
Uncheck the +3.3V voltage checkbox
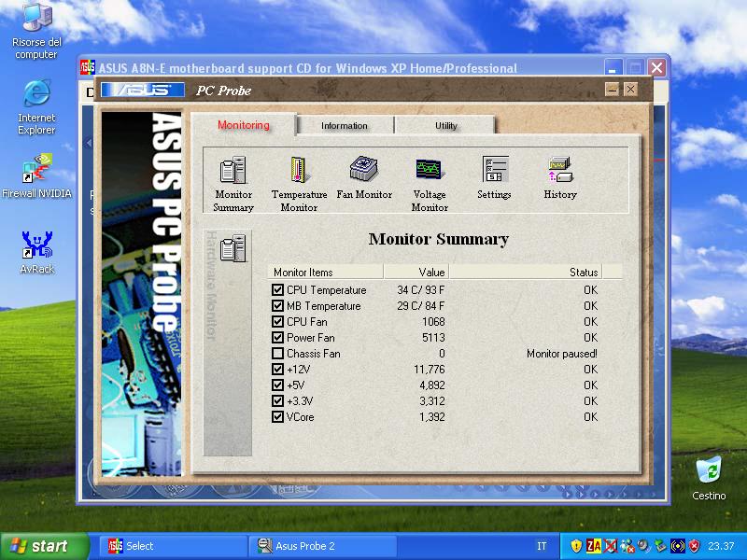tap(277, 401)
